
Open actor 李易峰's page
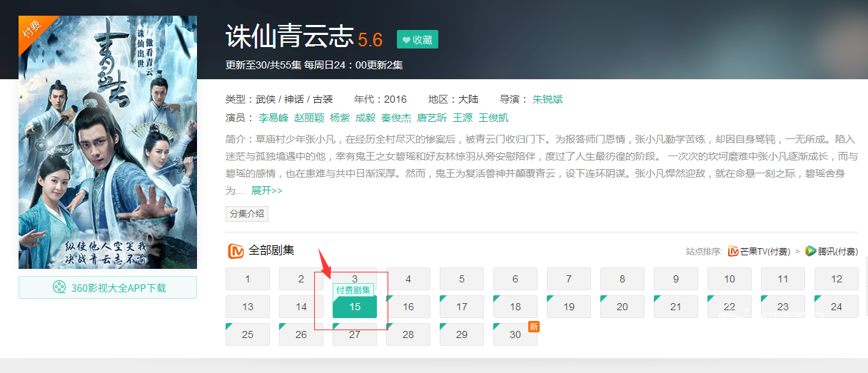[x=273, y=118]
